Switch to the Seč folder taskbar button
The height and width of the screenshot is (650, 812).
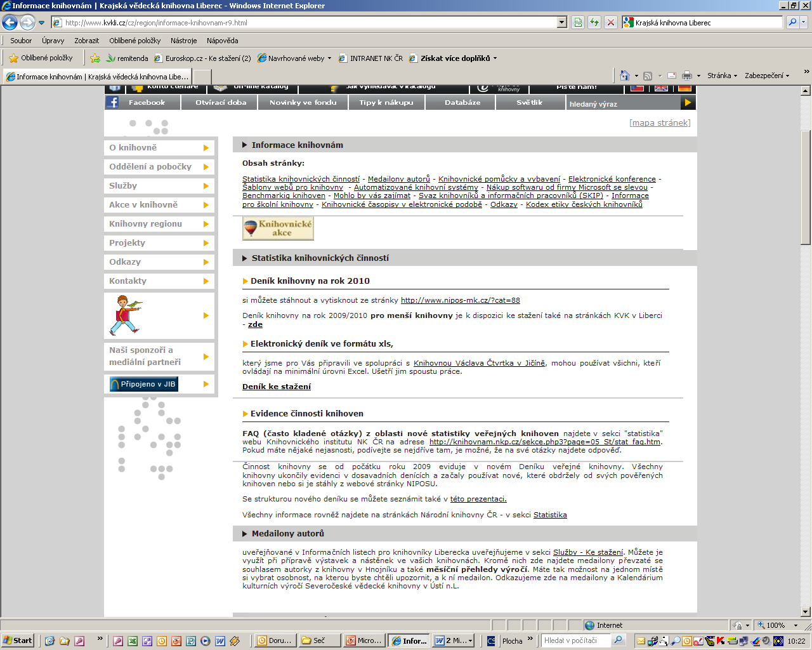[318, 640]
